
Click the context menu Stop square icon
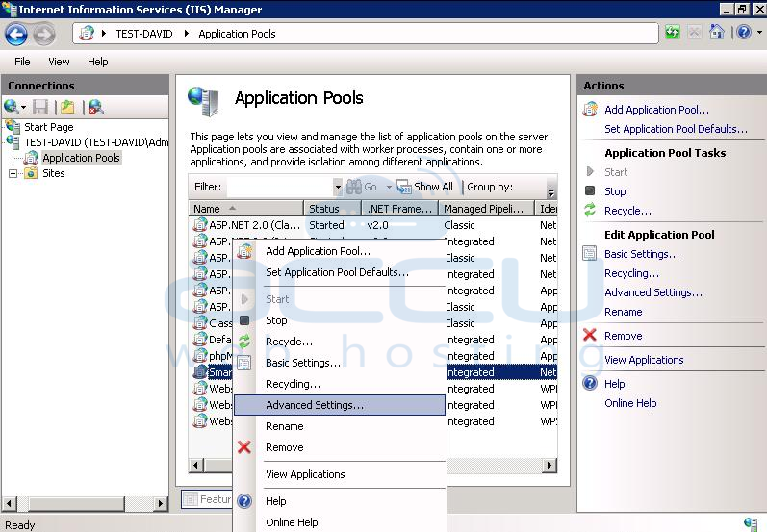244,319
